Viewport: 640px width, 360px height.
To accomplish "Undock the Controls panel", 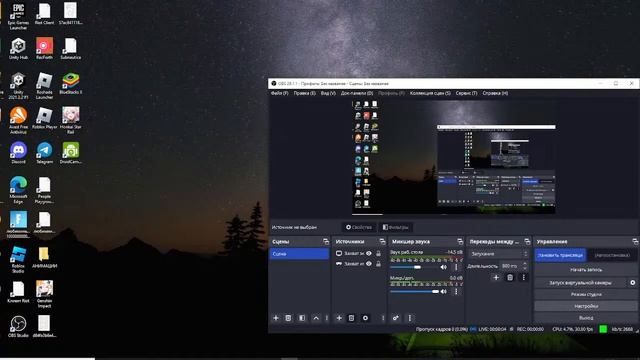I will [635, 242].
